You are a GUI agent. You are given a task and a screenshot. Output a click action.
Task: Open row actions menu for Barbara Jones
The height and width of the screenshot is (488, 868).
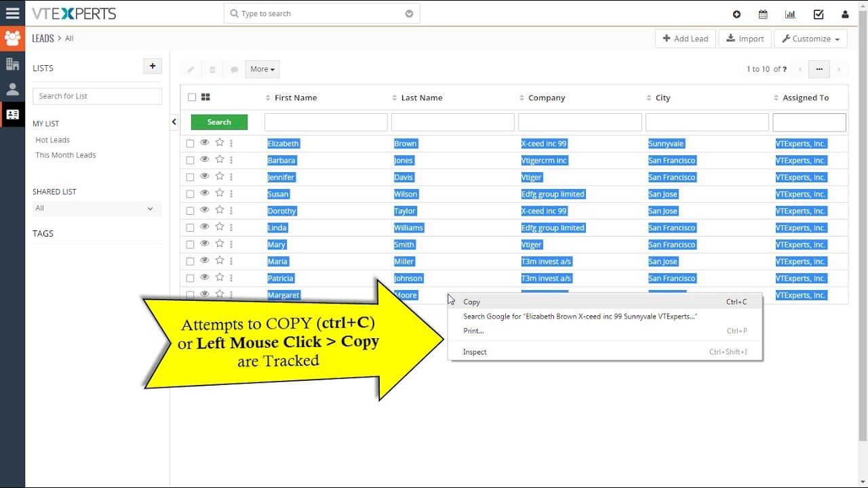coord(231,160)
